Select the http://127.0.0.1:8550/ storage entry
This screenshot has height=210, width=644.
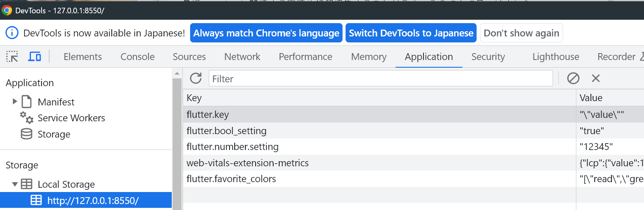click(x=93, y=201)
